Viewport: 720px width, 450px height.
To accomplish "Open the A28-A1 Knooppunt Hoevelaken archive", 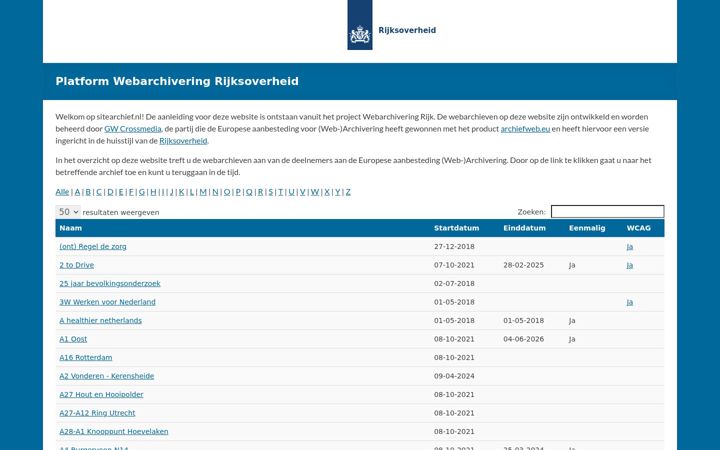I will point(114,432).
